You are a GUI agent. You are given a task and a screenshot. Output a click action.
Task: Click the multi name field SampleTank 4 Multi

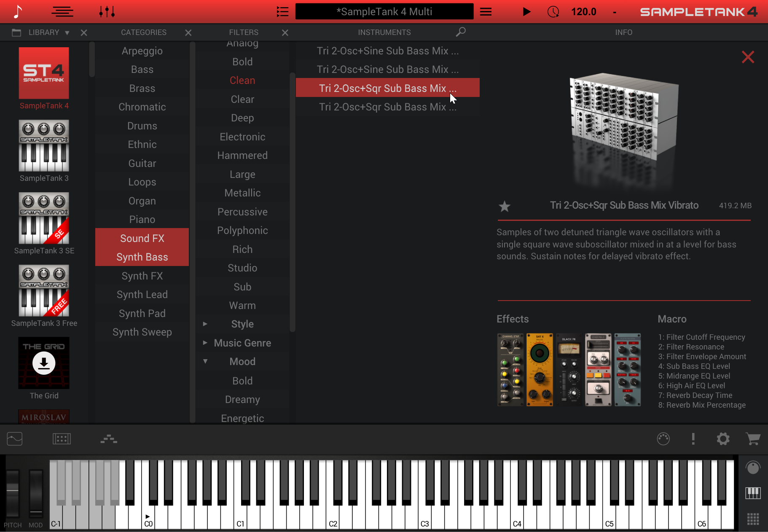(384, 11)
